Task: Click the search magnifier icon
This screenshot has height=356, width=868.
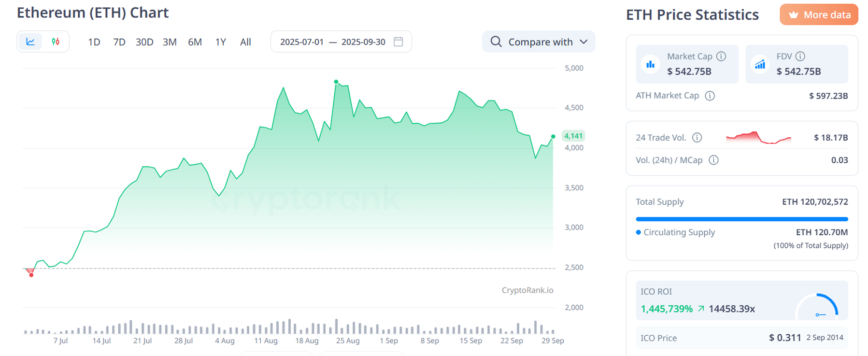Action: pyautogui.click(x=496, y=42)
